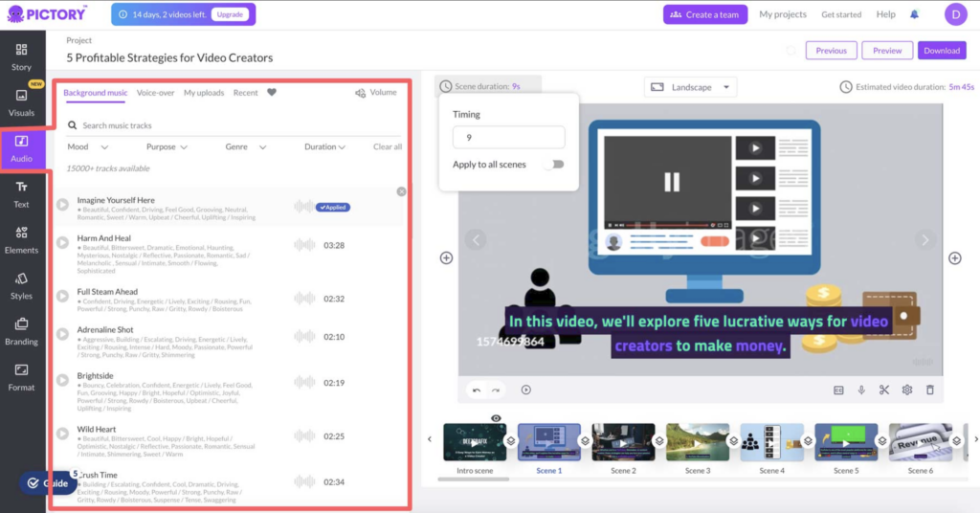Click Search music tracks field
Viewport: 980px width, 513px height.
click(234, 125)
